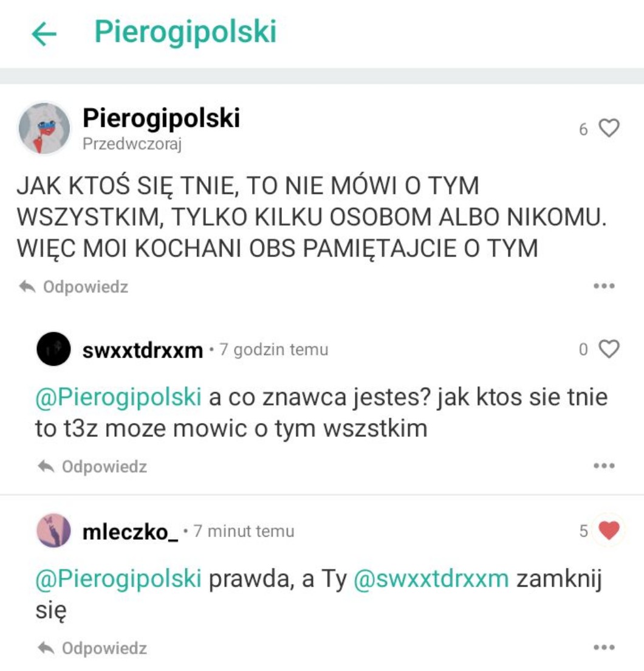
Task: Go back using the arrow icon
Action: (x=44, y=34)
